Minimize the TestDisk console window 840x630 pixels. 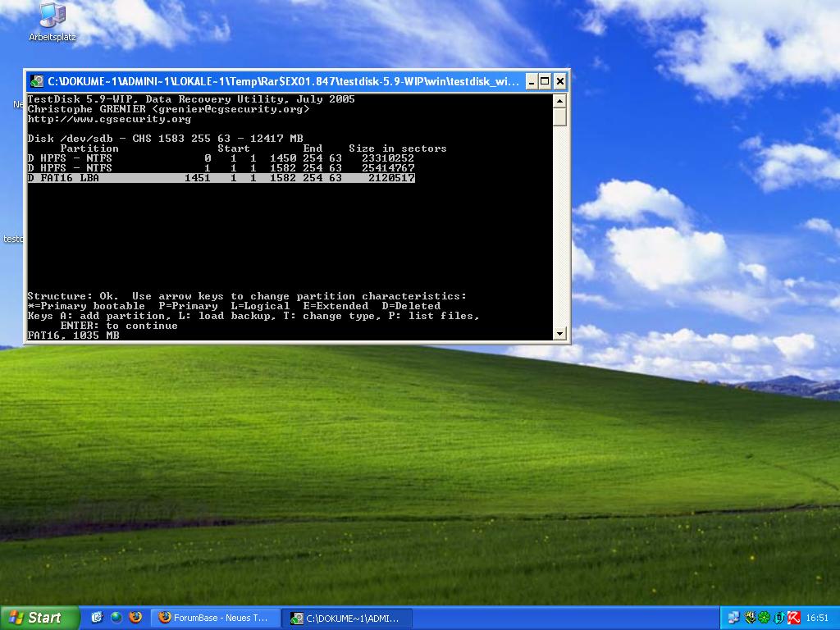[531, 81]
